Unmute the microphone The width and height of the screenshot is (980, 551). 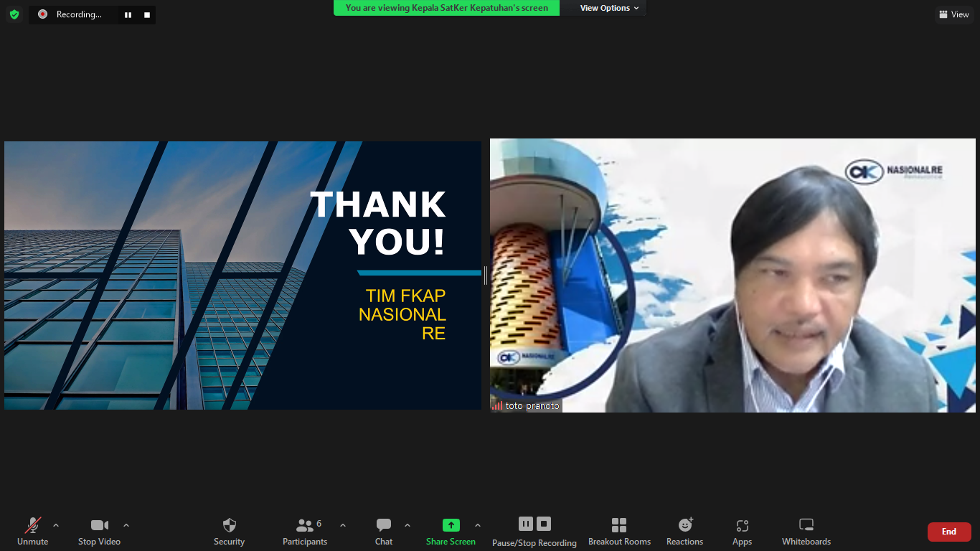point(33,532)
